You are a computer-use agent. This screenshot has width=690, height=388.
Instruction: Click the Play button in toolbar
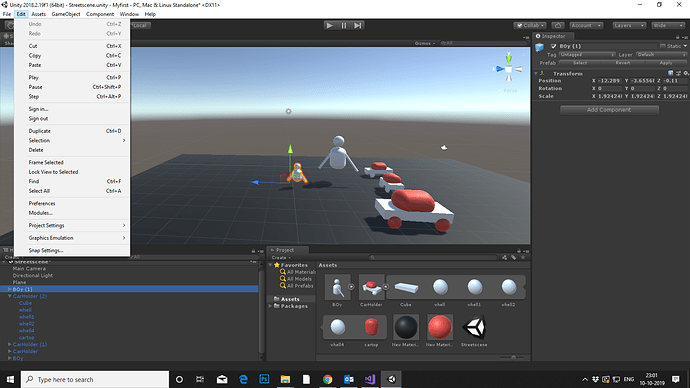(329, 26)
